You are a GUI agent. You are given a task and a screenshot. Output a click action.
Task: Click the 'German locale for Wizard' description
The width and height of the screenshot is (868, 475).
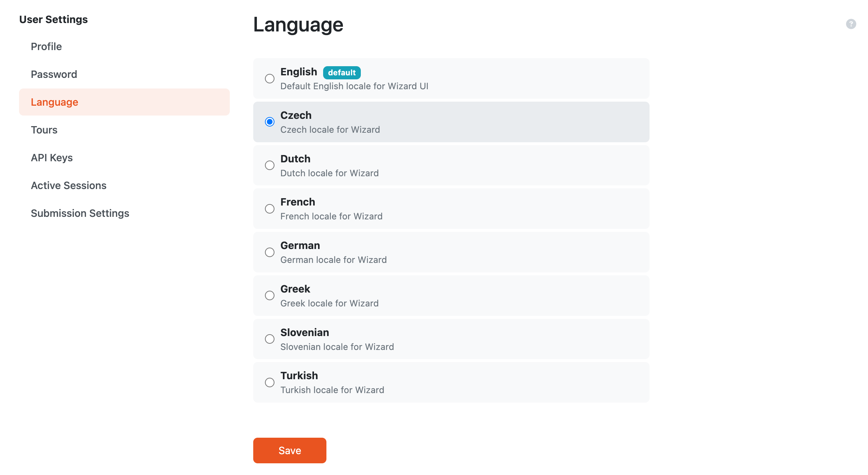333,260
